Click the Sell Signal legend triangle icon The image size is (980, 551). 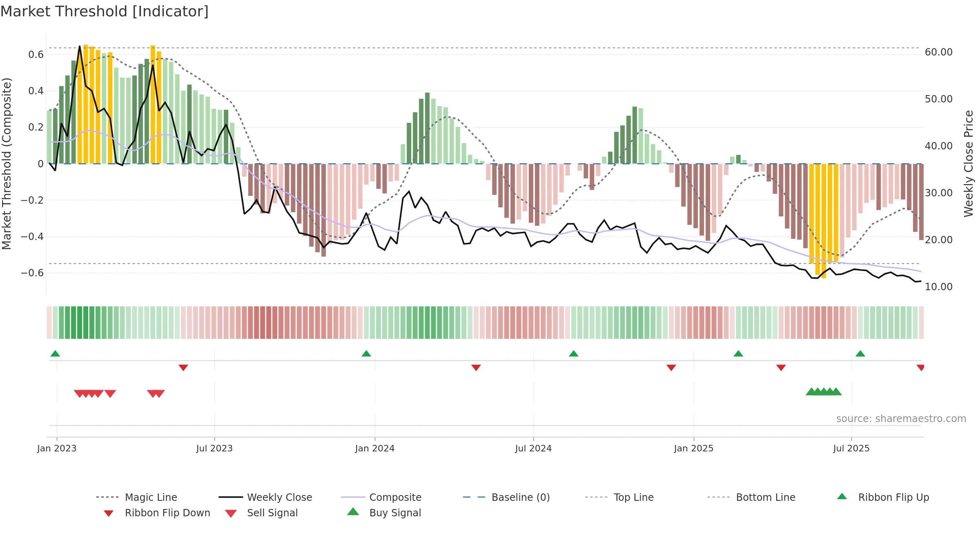pos(231,513)
